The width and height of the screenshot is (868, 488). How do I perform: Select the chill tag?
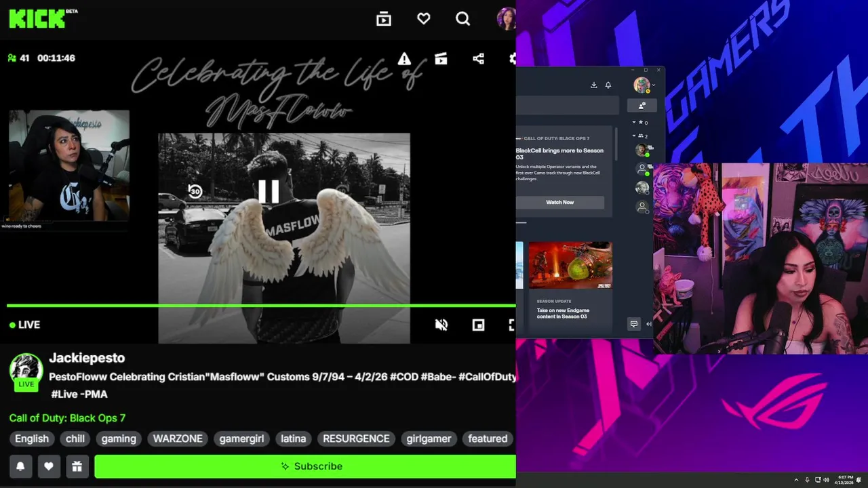click(75, 439)
